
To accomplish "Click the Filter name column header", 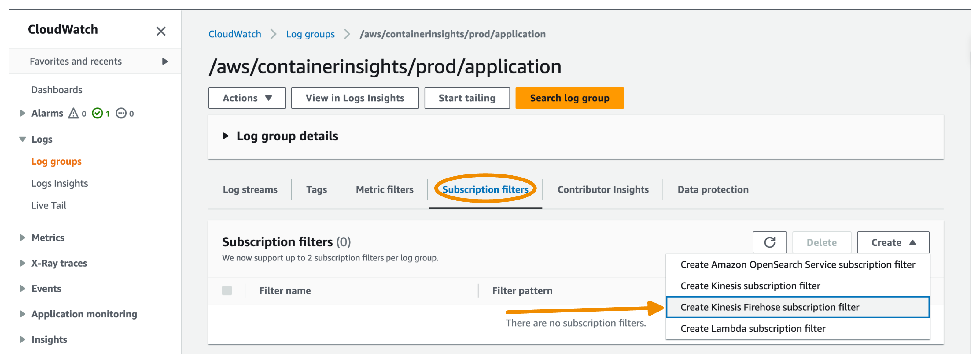I will [285, 291].
